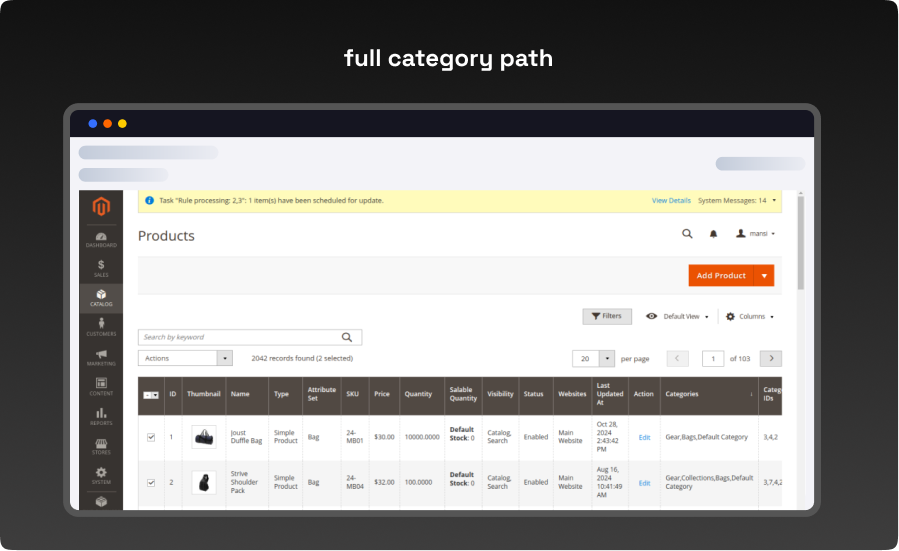
Task: Click the Search by keyword field
Action: pos(240,338)
